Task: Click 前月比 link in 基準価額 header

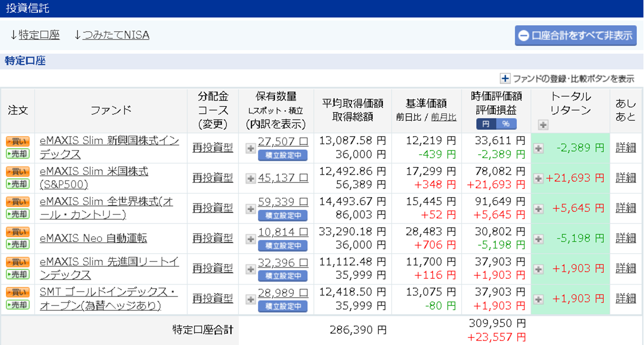Action: click(443, 117)
